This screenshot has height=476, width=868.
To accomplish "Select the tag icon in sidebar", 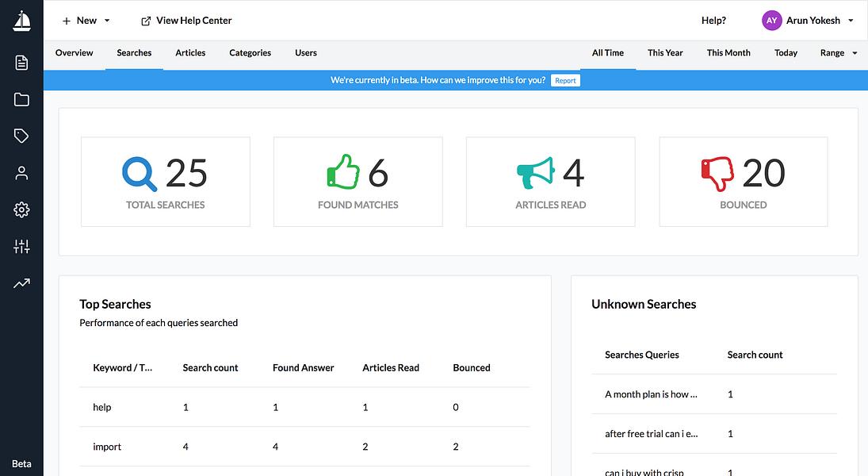I will coord(21,136).
